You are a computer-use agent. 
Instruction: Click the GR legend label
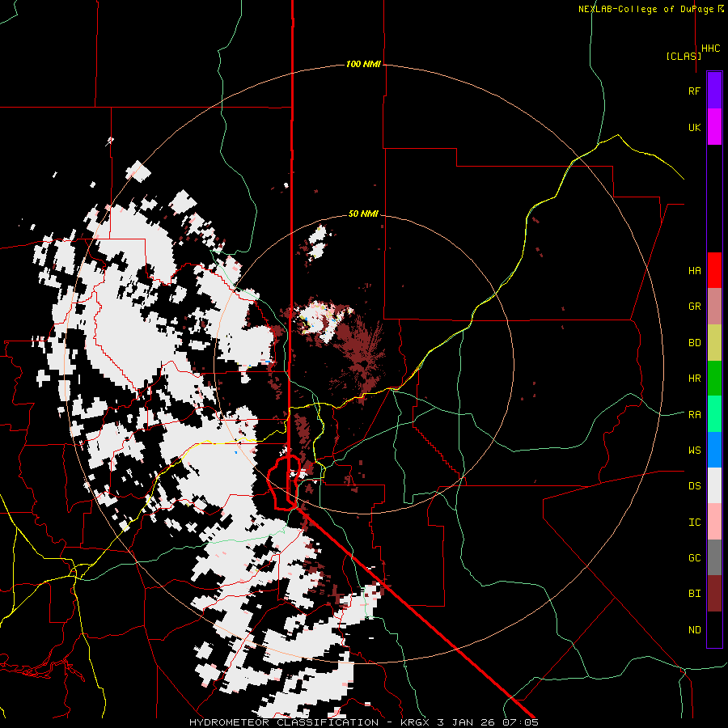tap(694, 307)
